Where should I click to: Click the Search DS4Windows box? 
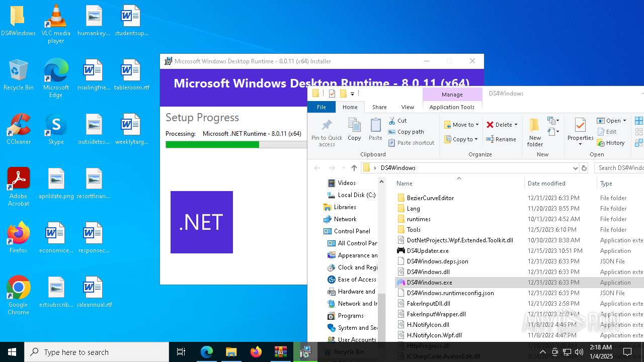click(x=620, y=168)
